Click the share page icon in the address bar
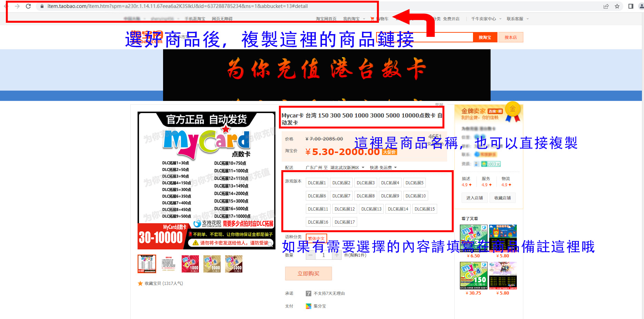The width and height of the screenshot is (644, 319). pos(606,6)
